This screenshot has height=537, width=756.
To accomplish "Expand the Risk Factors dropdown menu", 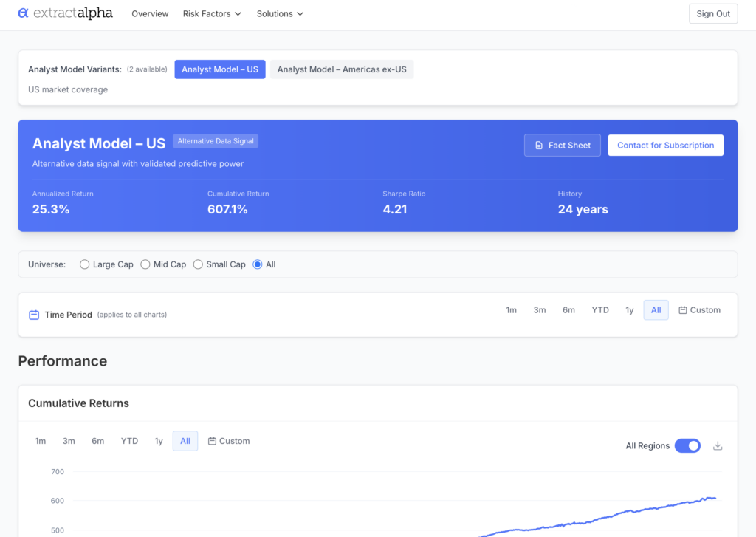I will pyautogui.click(x=212, y=14).
